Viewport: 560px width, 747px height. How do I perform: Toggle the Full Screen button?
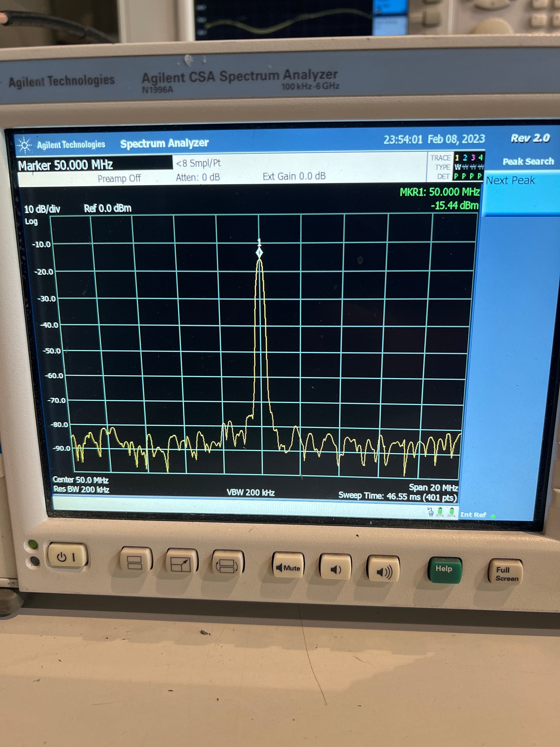point(506,574)
